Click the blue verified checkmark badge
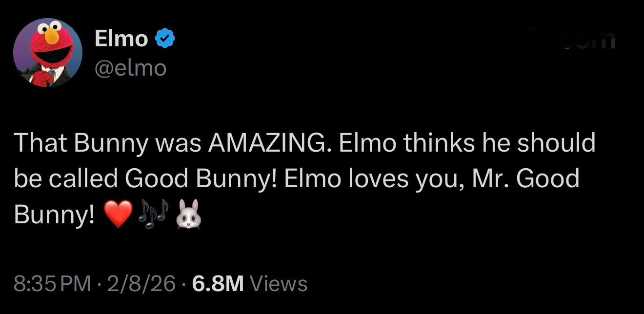 click(165, 39)
